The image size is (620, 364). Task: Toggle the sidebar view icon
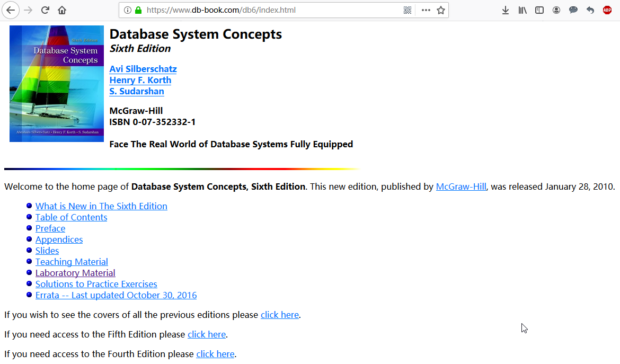point(539,10)
